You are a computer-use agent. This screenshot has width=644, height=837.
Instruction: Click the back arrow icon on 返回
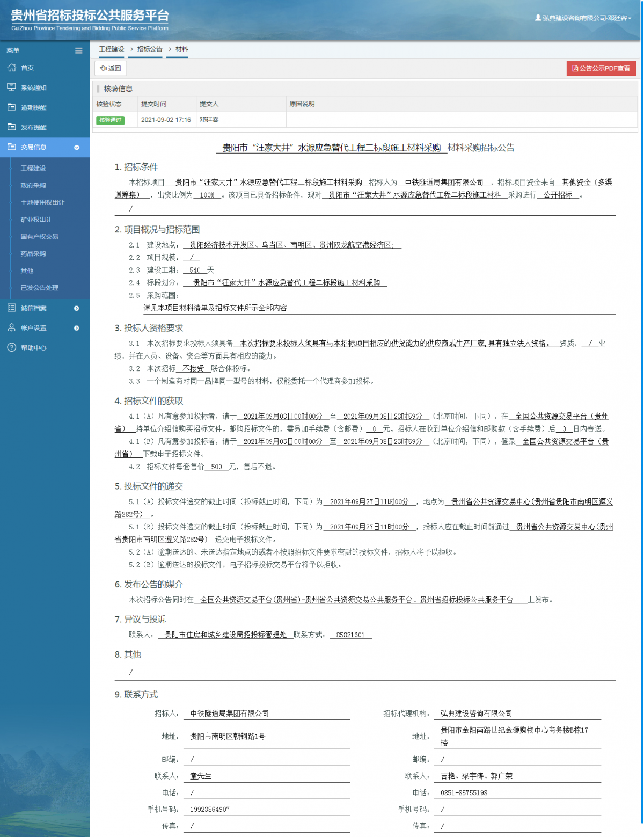(103, 68)
